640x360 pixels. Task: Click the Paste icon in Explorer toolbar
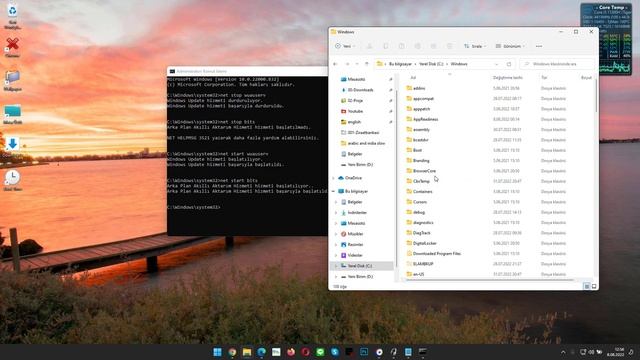402,46
